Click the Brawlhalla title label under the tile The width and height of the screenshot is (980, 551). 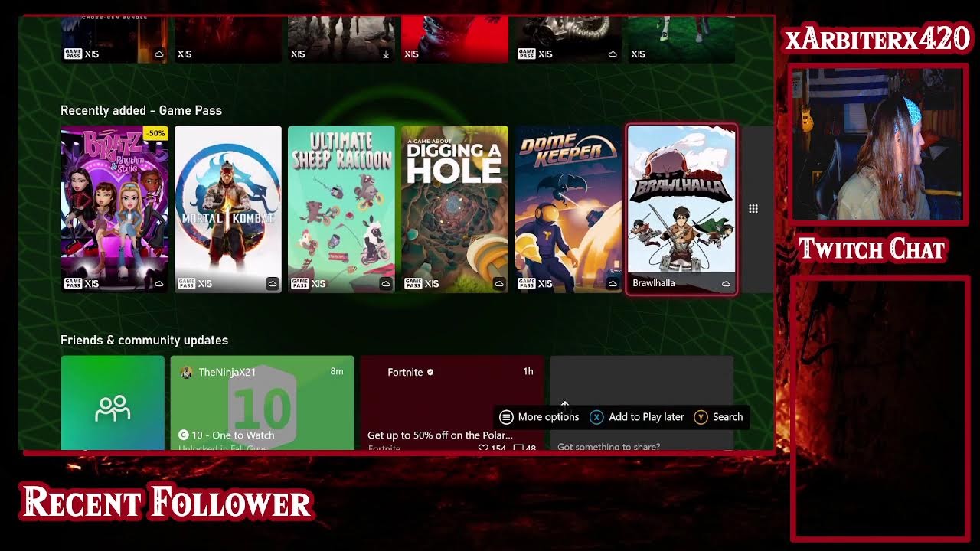click(654, 283)
